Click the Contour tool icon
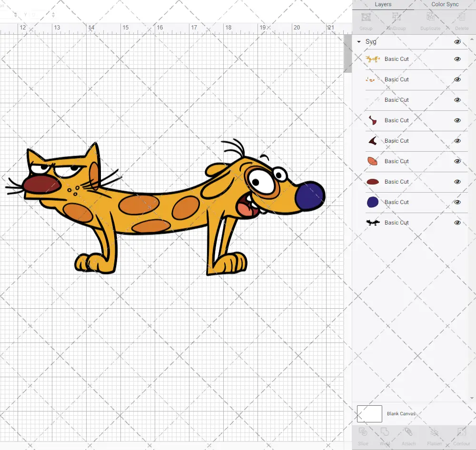The height and width of the screenshot is (450, 476). [x=461, y=432]
